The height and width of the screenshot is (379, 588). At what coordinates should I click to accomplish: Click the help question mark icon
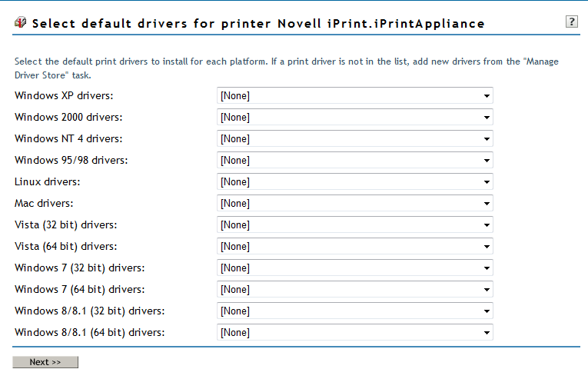[571, 22]
